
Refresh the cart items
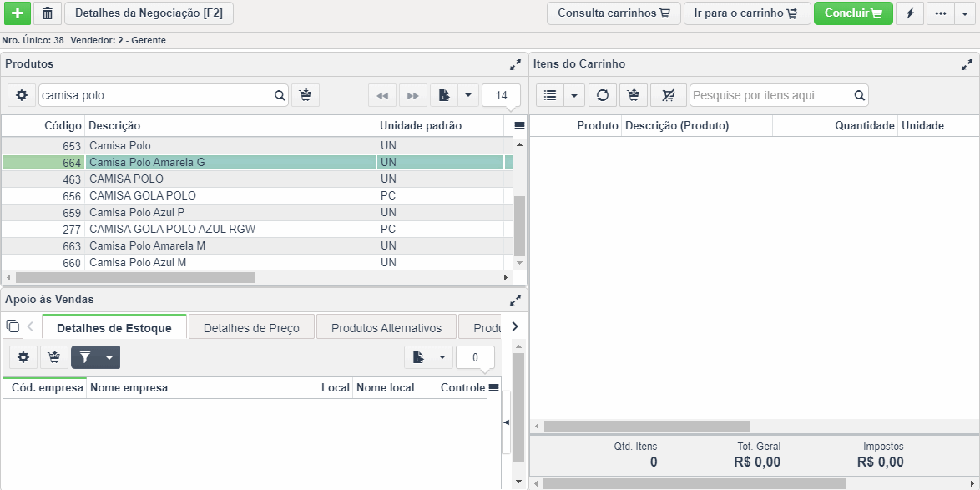(603, 95)
